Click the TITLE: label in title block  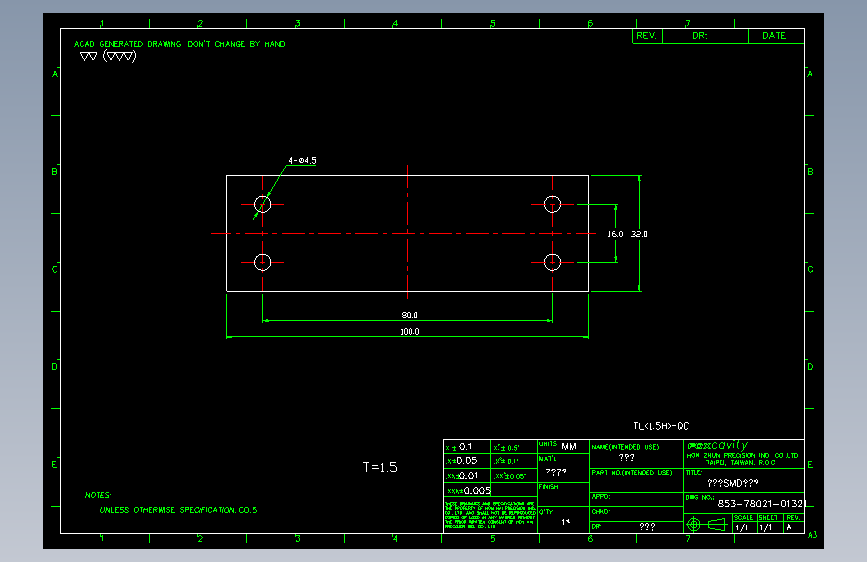tap(694, 473)
